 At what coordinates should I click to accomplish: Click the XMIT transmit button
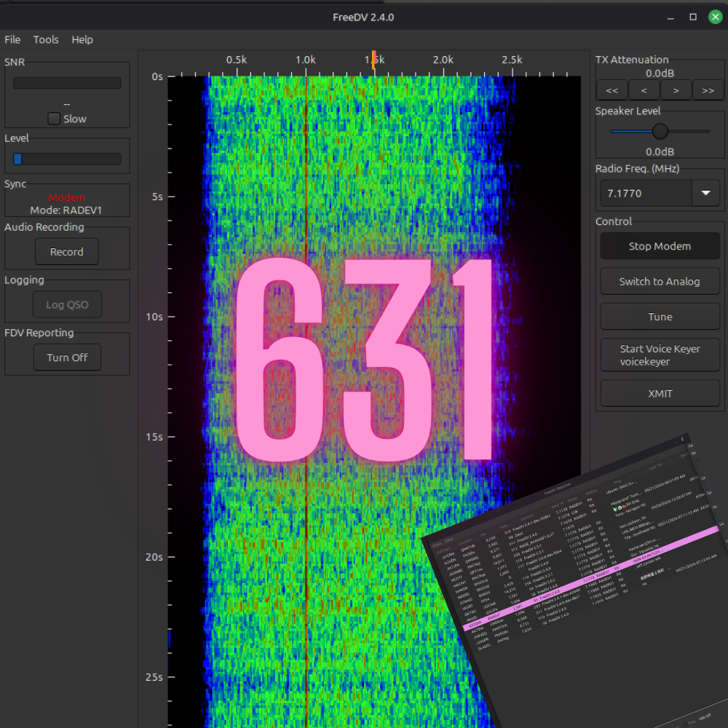660,394
